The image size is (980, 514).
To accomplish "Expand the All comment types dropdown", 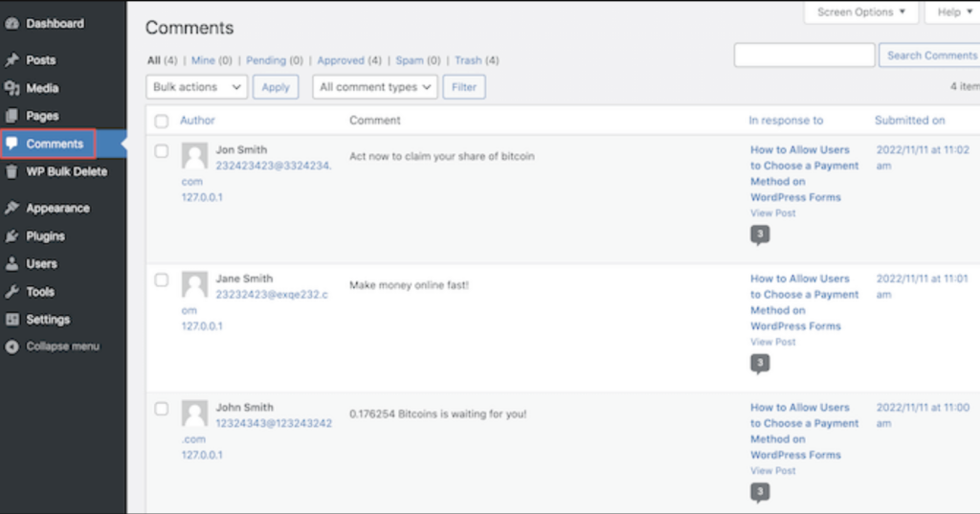I will pyautogui.click(x=374, y=87).
